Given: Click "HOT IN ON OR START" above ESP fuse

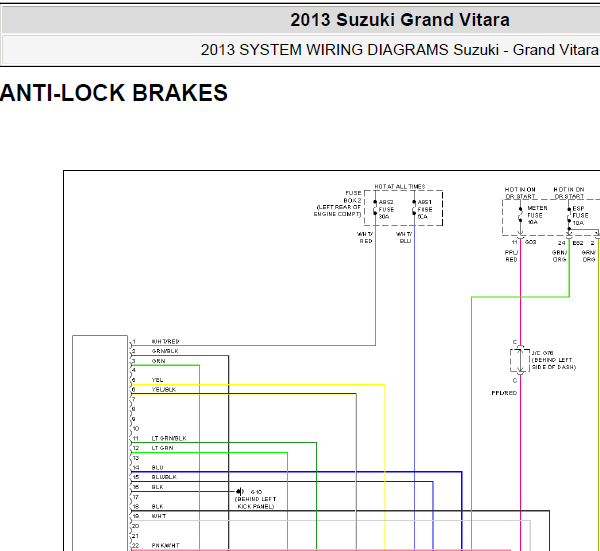Looking at the screenshot, I should 569,193.
